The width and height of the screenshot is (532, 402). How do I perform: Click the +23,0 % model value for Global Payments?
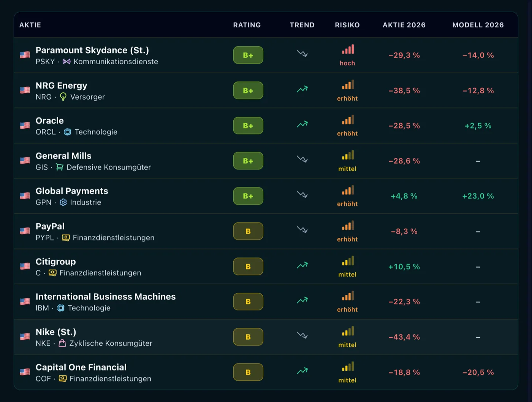478,196
